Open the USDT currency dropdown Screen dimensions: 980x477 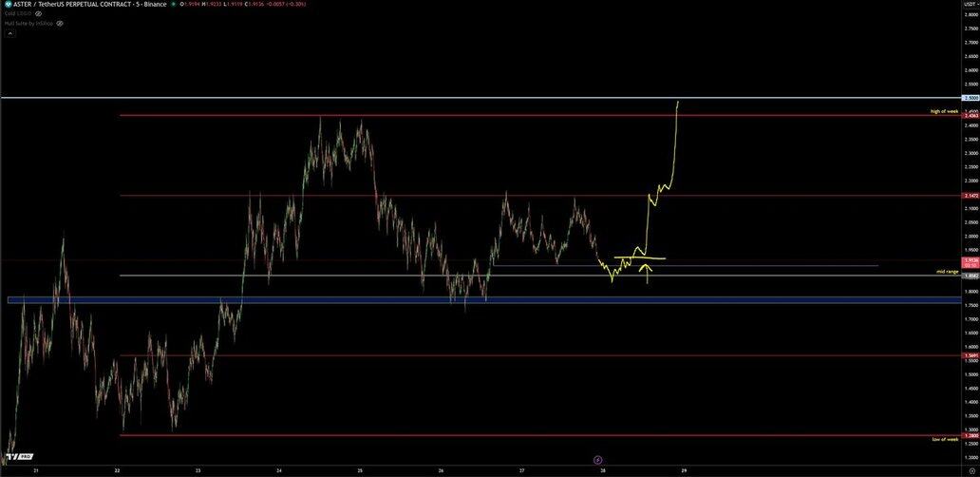[x=969, y=5]
